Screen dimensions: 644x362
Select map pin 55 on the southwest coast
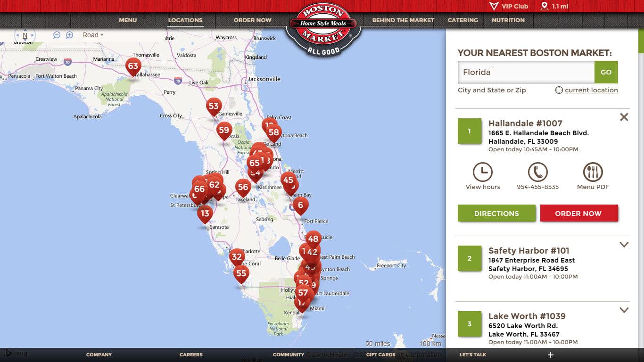pyautogui.click(x=241, y=273)
